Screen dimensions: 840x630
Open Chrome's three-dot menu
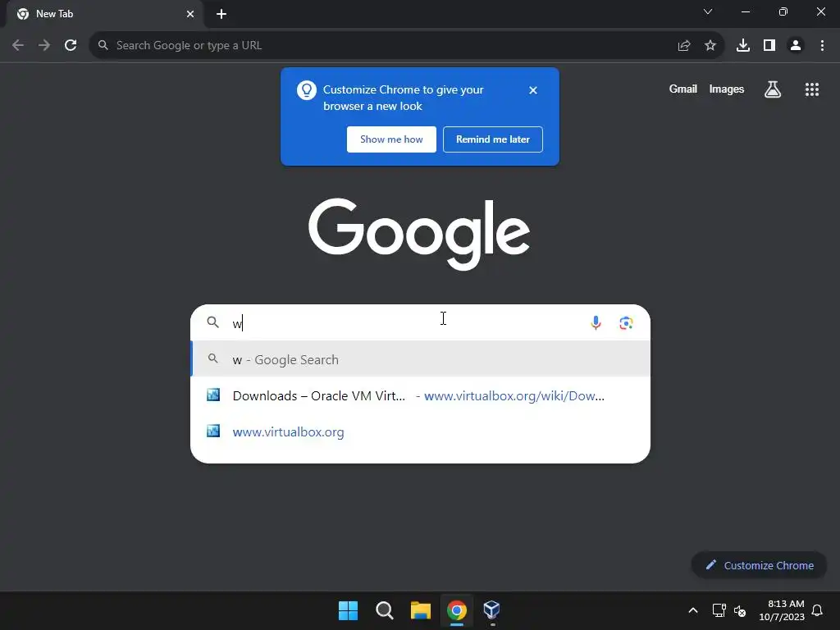pyautogui.click(x=822, y=46)
